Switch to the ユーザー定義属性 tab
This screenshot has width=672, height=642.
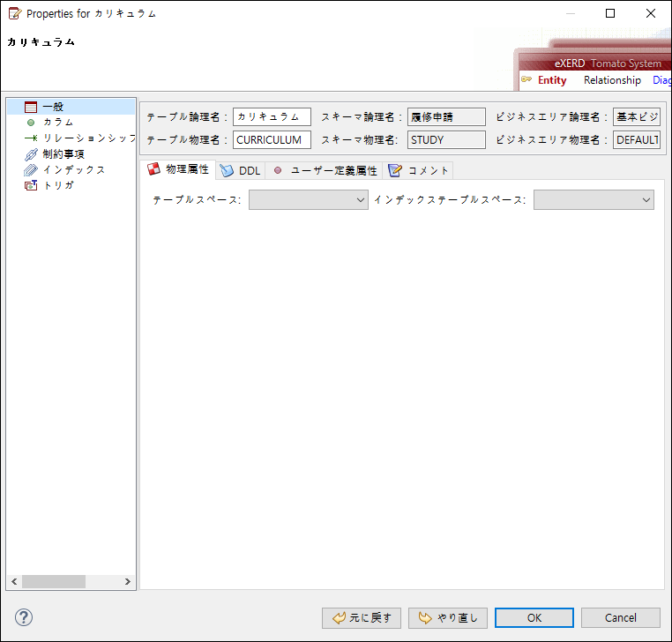coord(325,170)
